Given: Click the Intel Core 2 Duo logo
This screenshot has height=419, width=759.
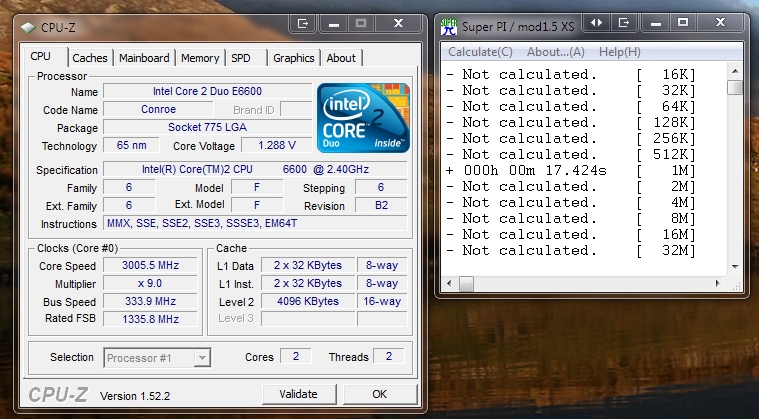Looking at the screenshot, I should click(363, 118).
